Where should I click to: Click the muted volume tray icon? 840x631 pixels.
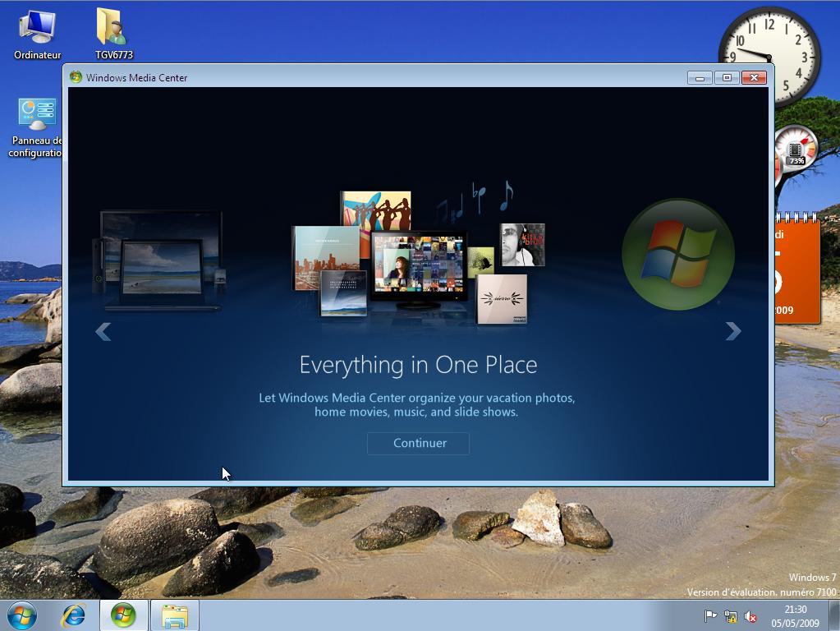[x=750, y=616]
